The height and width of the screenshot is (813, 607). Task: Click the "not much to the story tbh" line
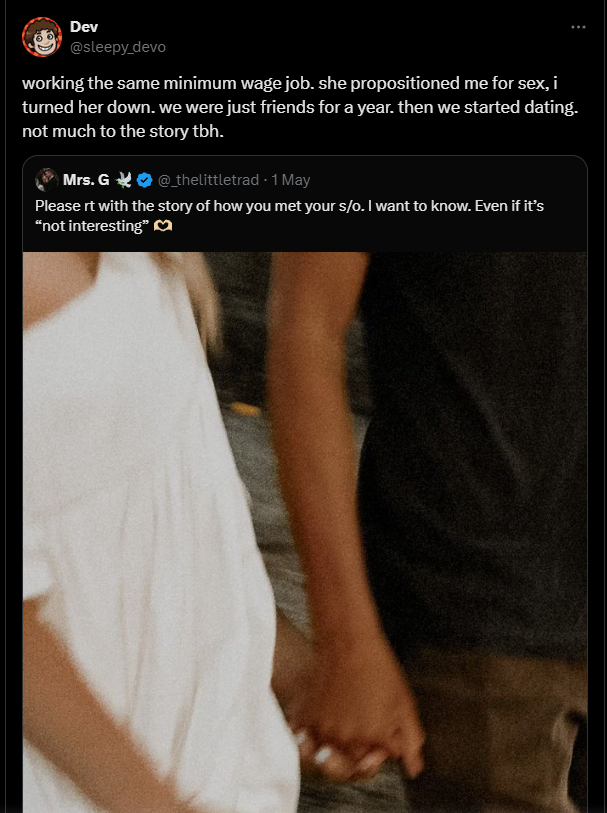[x=123, y=131]
